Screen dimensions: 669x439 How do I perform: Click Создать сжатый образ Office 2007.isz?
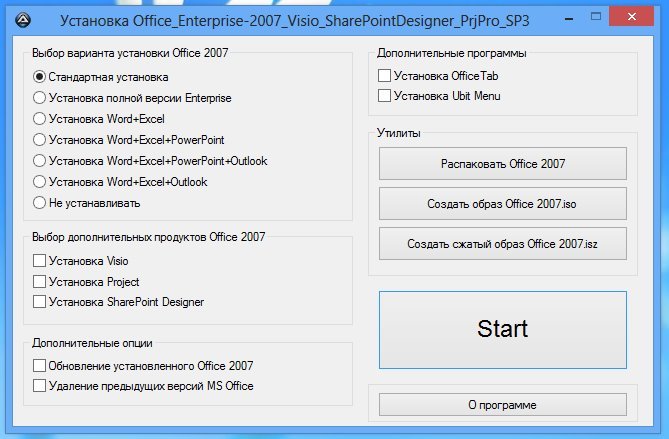tap(503, 244)
